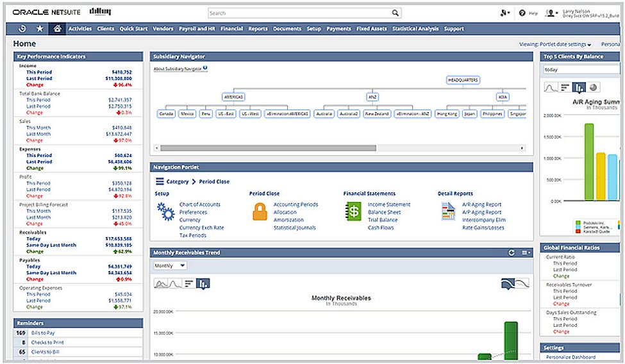This screenshot has height=364, width=625.
Task: Open the Shortcuts star icon
Action: tap(40, 29)
